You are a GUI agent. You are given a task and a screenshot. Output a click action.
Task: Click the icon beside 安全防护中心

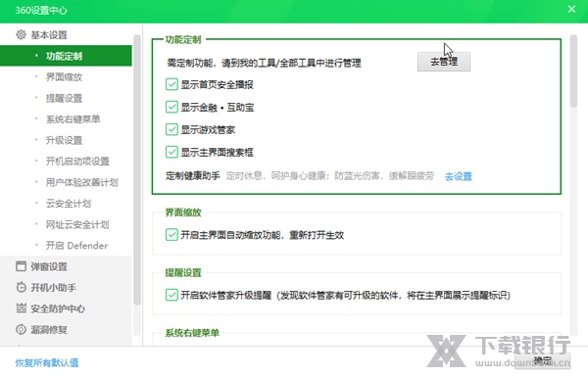21,308
